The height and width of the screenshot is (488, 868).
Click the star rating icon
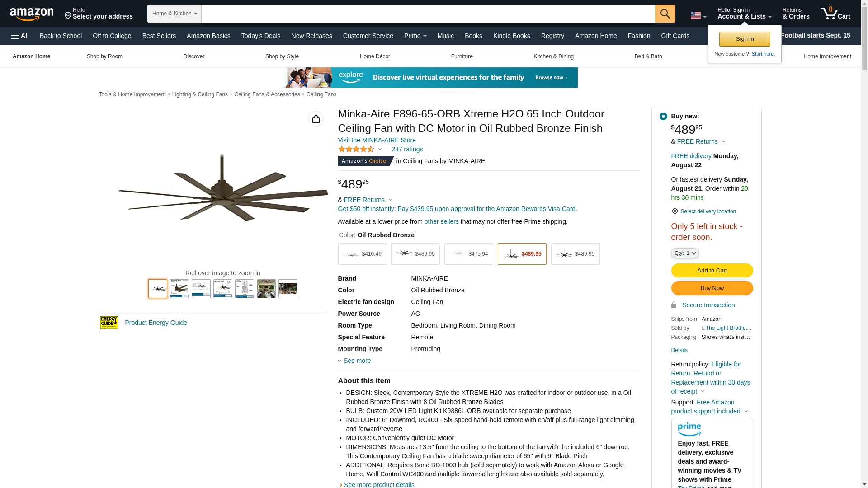[356, 149]
